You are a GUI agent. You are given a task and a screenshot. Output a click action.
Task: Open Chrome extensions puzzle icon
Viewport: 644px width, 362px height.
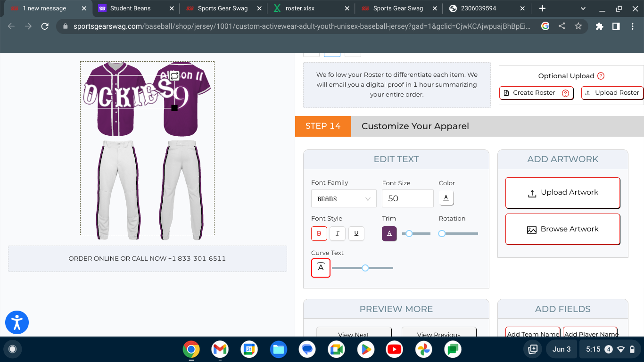pyautogui.click(x=599, y=26)
